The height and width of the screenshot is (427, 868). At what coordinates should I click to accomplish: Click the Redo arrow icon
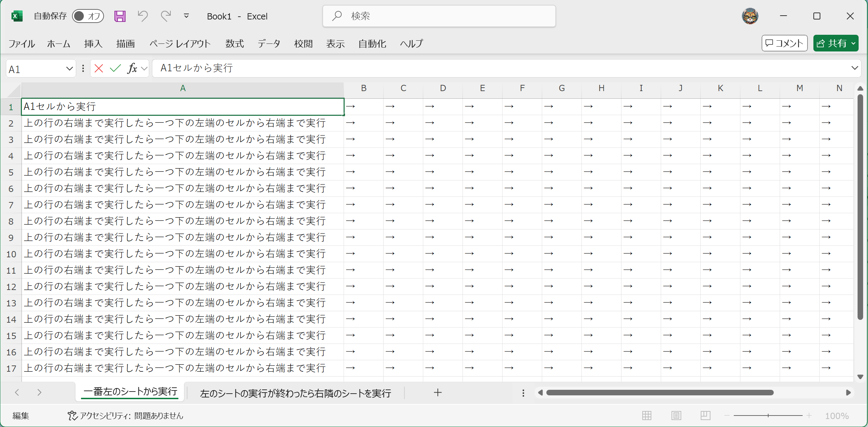166,16
